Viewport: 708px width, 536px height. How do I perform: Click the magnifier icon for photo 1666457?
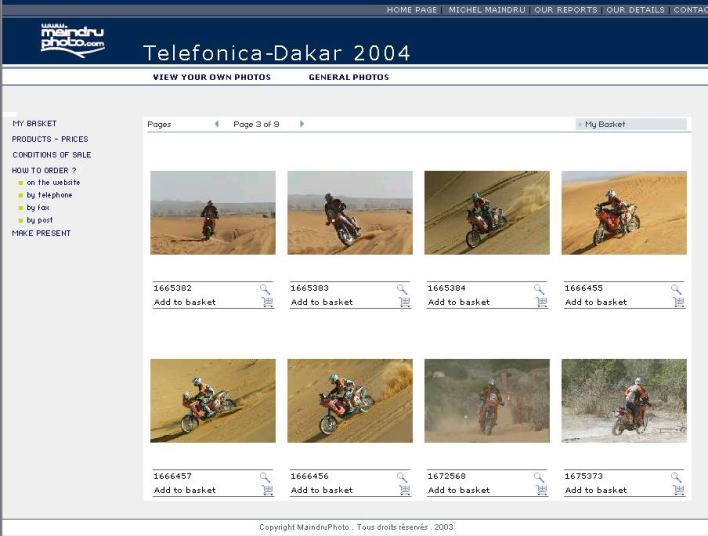(265, 477)
